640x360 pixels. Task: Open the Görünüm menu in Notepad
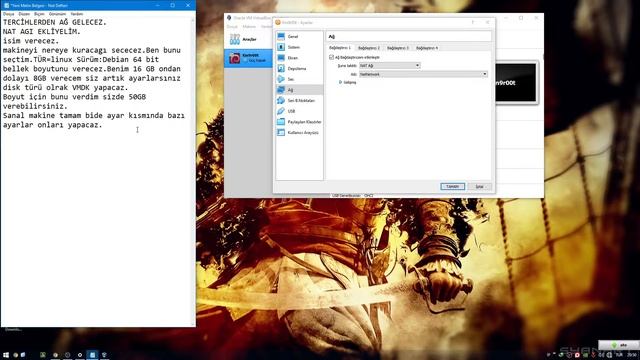58,14
